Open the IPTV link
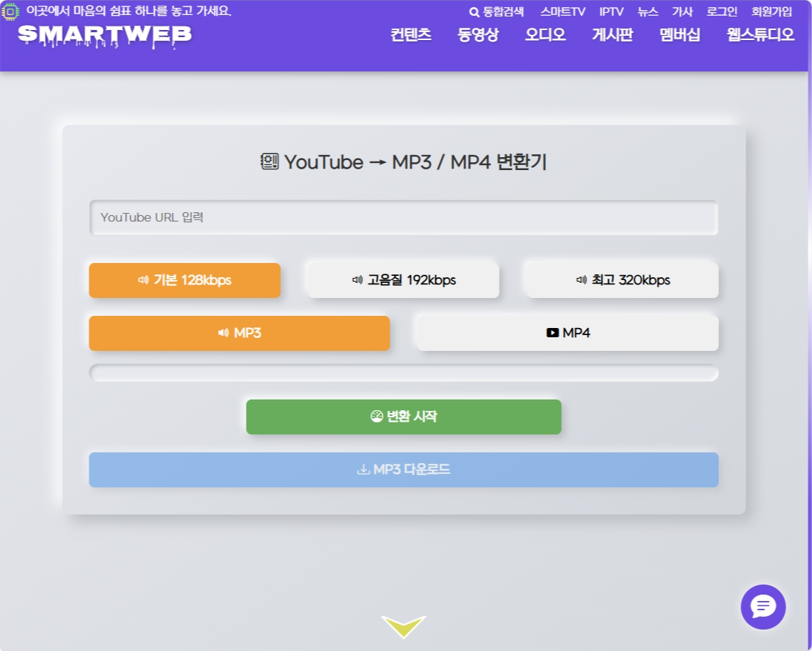This screenshot has width=812, height=651. (611, 11)
